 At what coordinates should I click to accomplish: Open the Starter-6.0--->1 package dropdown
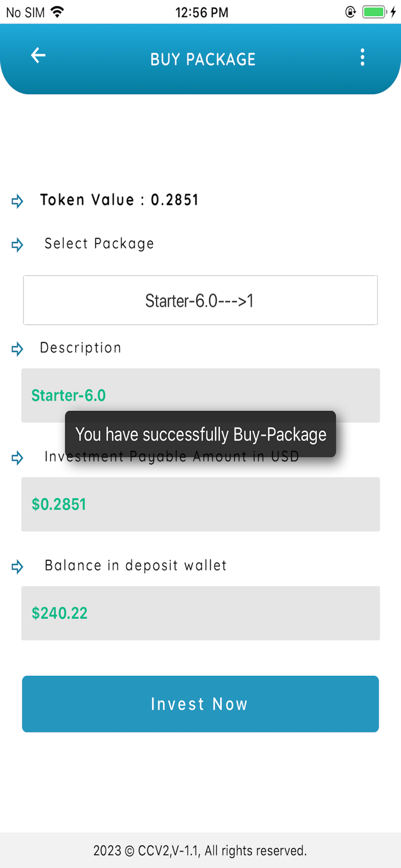[x=200, y=300]
